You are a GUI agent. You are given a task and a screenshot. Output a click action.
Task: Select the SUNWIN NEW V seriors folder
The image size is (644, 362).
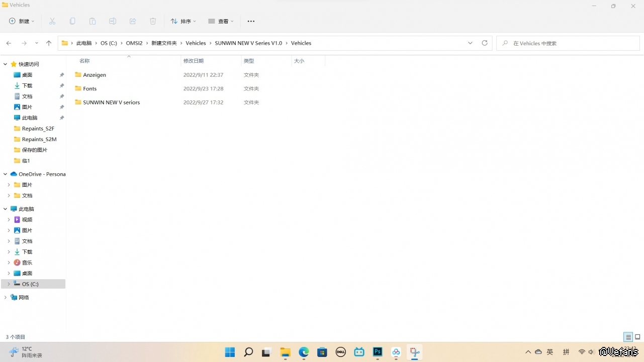coord(111,102)
